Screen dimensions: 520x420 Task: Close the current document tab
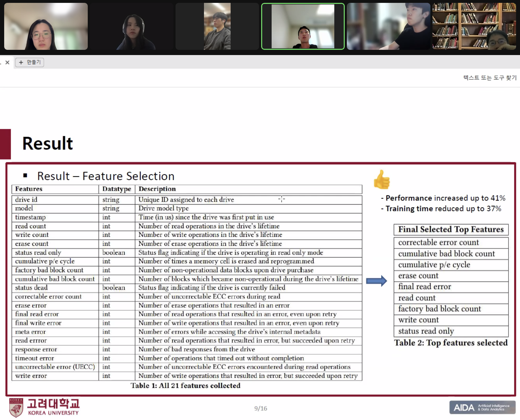pos(7,62)
